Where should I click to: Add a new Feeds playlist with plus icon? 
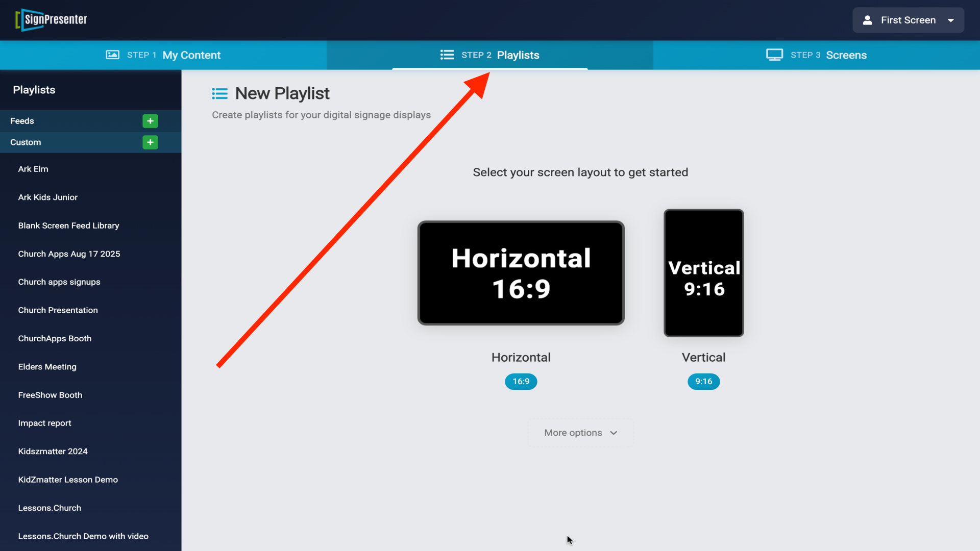[x=150, y=121]
